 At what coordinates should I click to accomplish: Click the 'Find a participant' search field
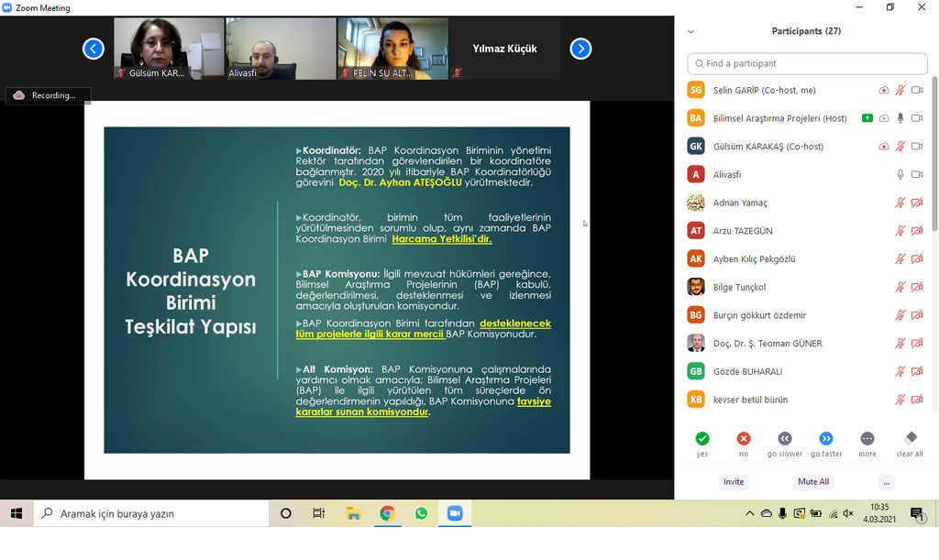click(807, 63)
